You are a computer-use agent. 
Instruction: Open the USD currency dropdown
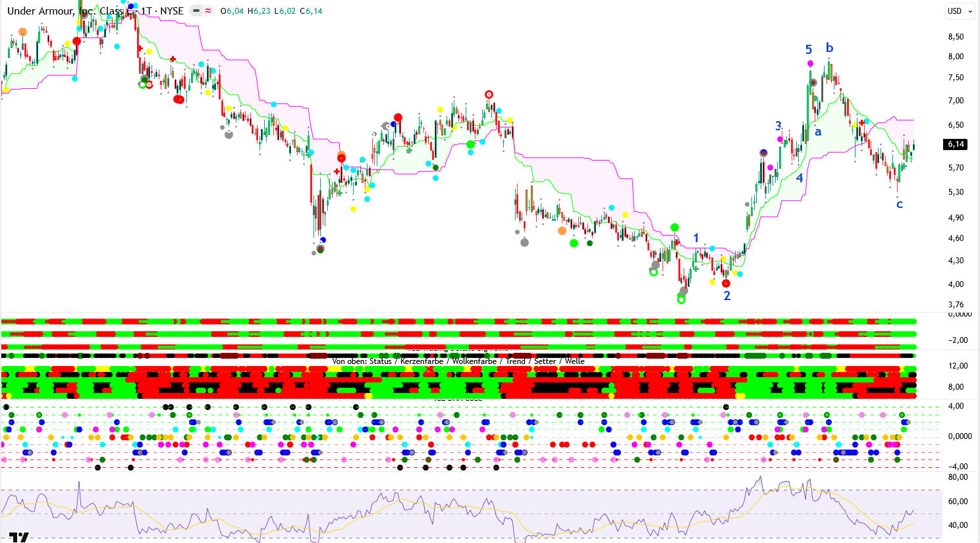pos(958,11)
